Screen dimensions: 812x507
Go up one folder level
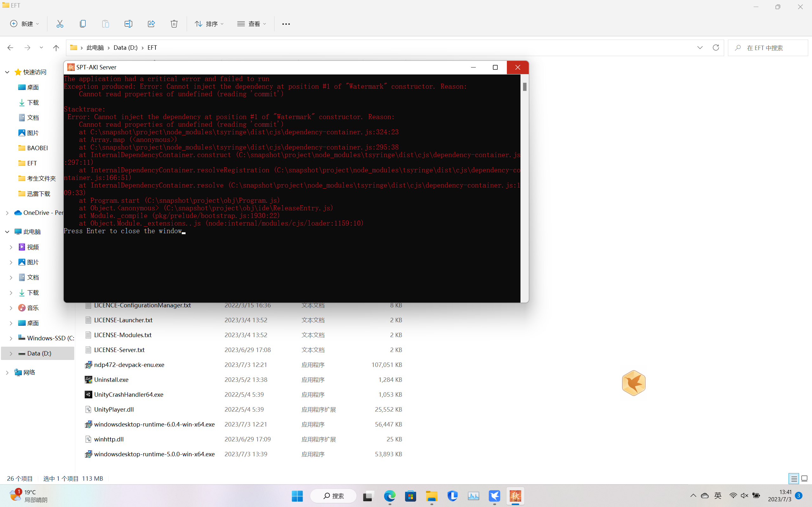[56, 48]
